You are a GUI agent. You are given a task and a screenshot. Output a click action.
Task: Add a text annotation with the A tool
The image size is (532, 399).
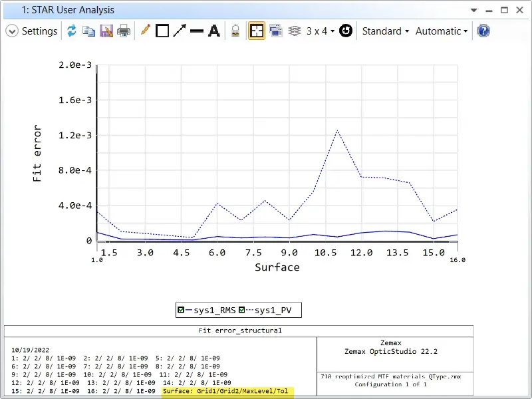(214, 31)
